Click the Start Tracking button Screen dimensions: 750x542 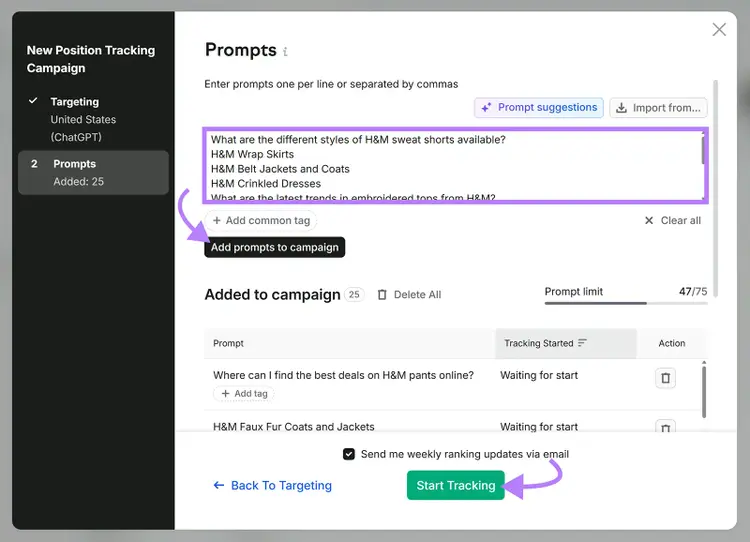[455, 486]
